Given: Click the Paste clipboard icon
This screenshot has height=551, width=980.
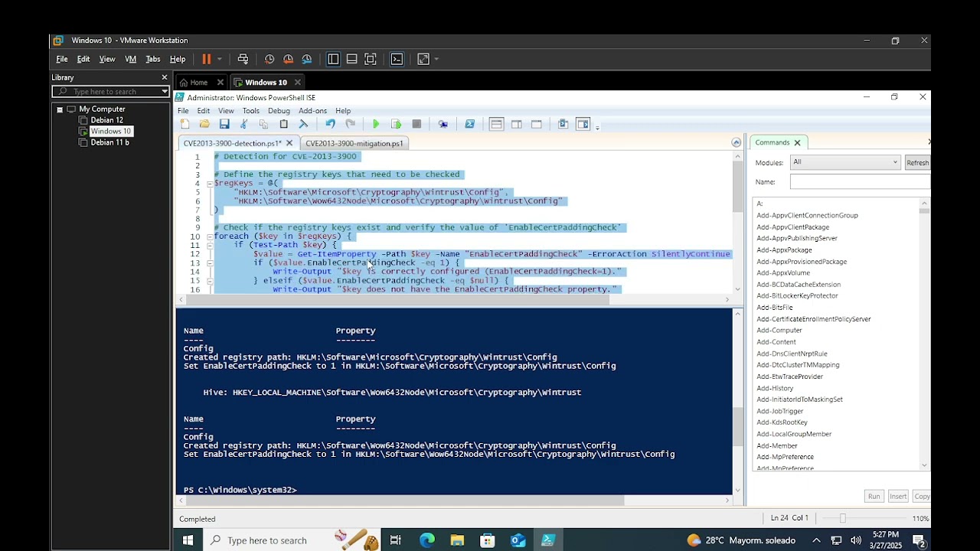Looking at the screenshot, I should pyautogui.click(x=283, y=124).
